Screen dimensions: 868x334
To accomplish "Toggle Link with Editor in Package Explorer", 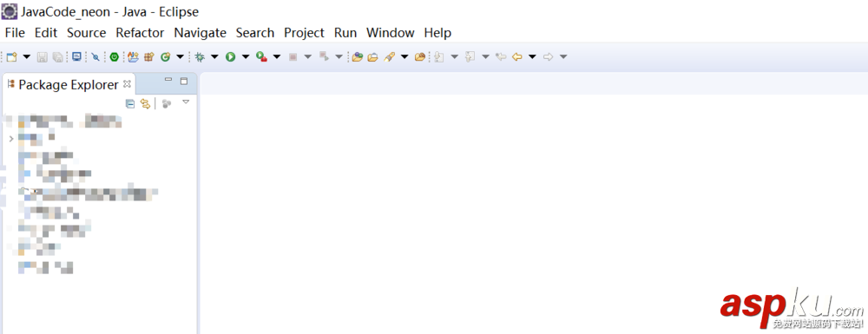I will pos(145,103).
